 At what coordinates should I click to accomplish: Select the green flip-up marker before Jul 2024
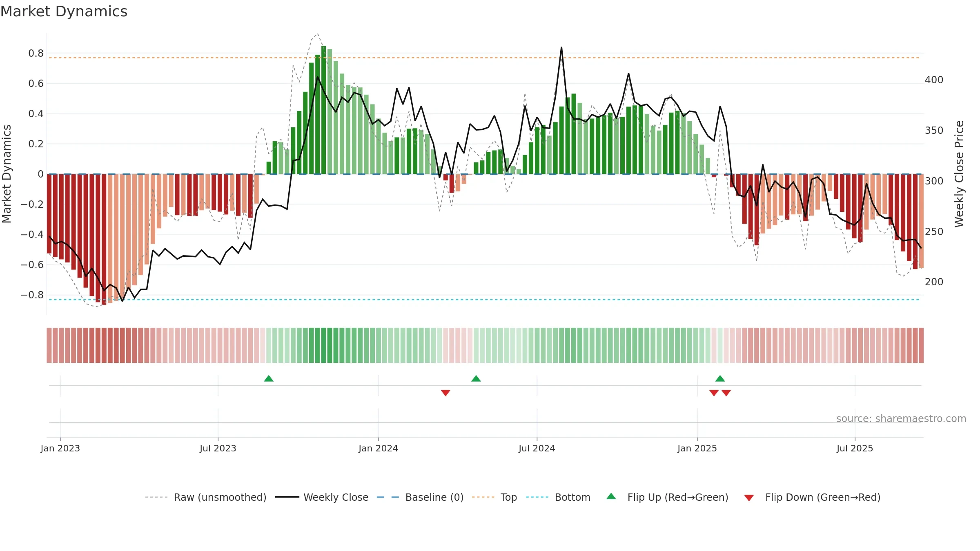[476, 378]
